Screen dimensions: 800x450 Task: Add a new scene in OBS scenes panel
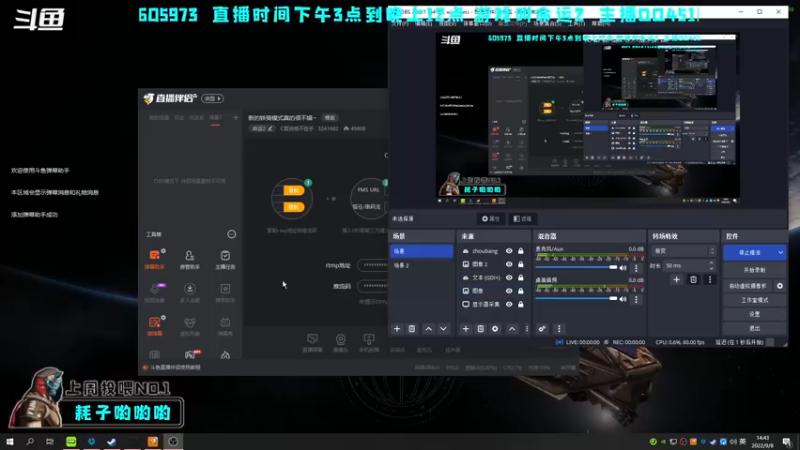397,329
